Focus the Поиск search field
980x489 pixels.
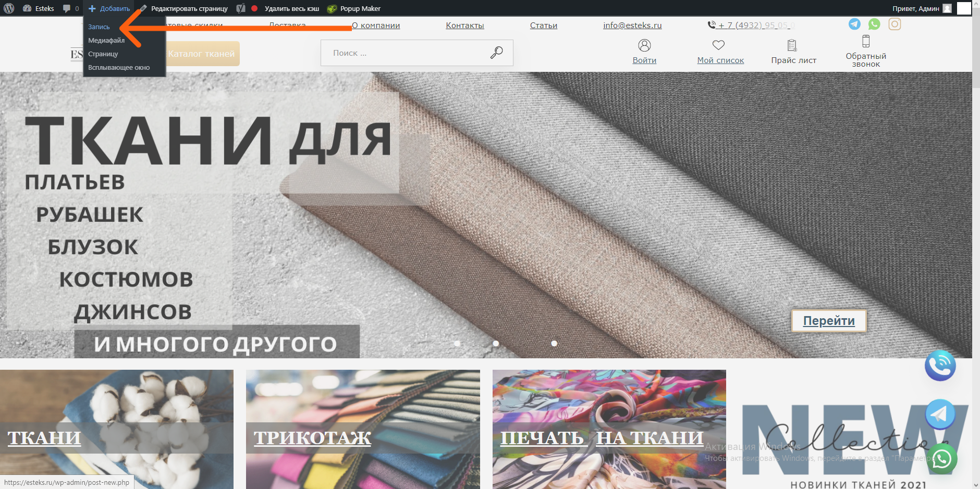tap(407, 53)
